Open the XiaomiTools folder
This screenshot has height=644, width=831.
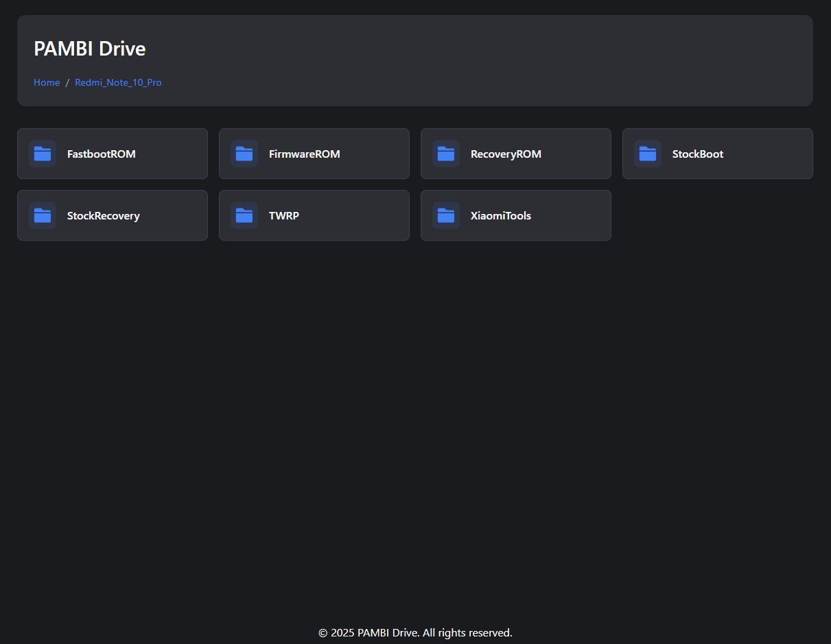(515, 215)
